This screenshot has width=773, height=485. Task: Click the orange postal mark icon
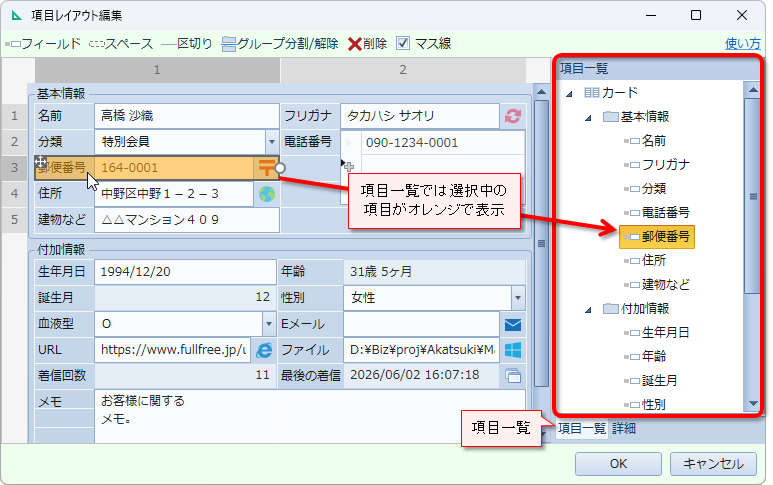pyautogui.click(x=266, y=168)
